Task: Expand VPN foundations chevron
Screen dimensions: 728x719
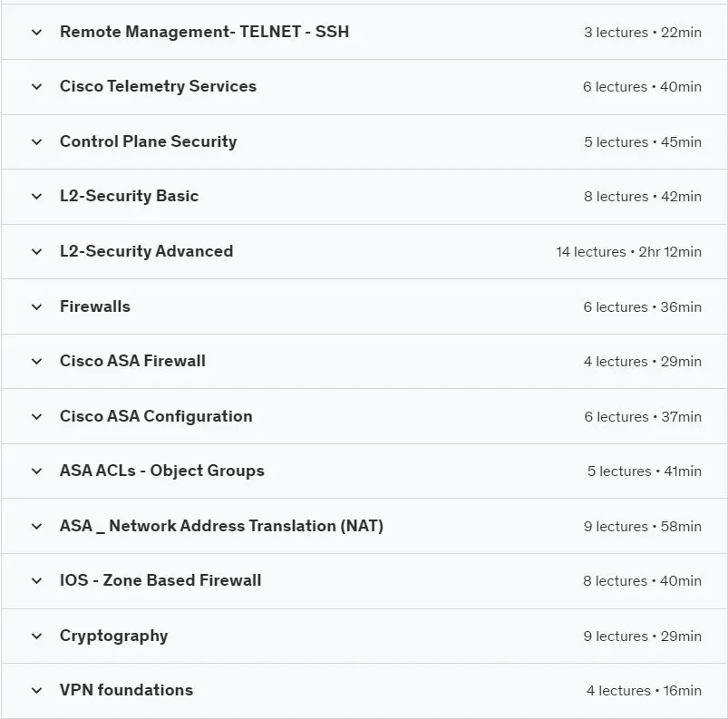Action: pos(36,691)
